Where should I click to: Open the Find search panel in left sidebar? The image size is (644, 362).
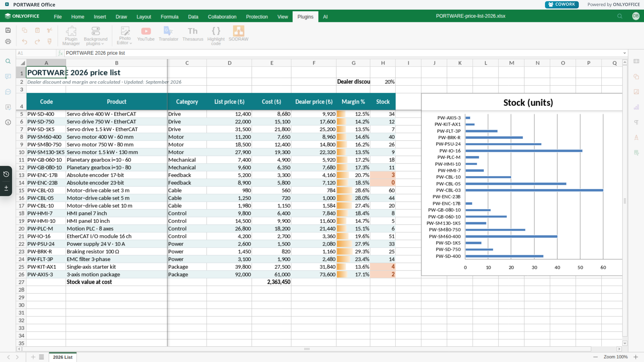(x=8, y=61)
